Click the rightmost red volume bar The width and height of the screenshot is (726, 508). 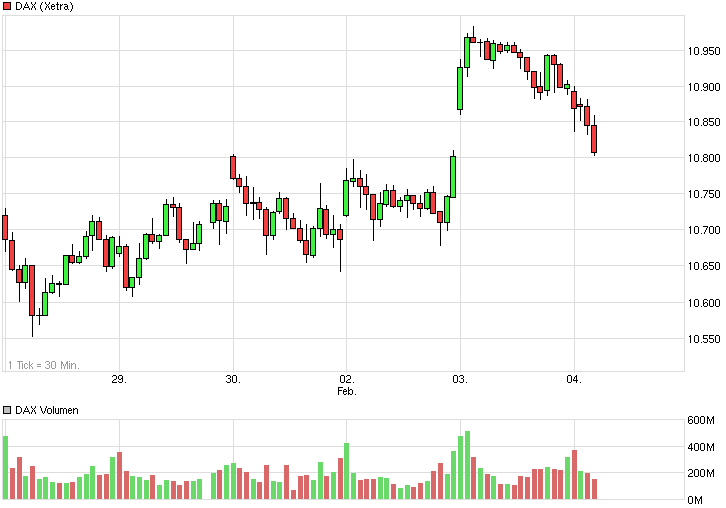point(594,489)
